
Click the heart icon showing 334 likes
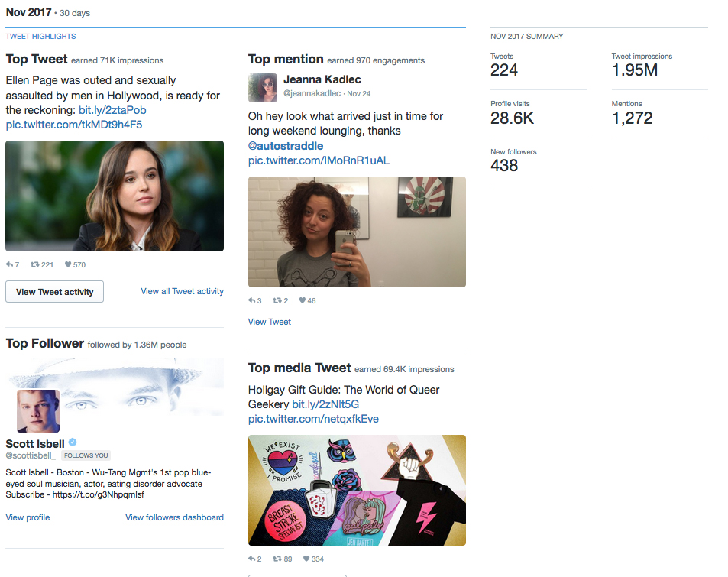pyautogui.click(x=306, y=559)
